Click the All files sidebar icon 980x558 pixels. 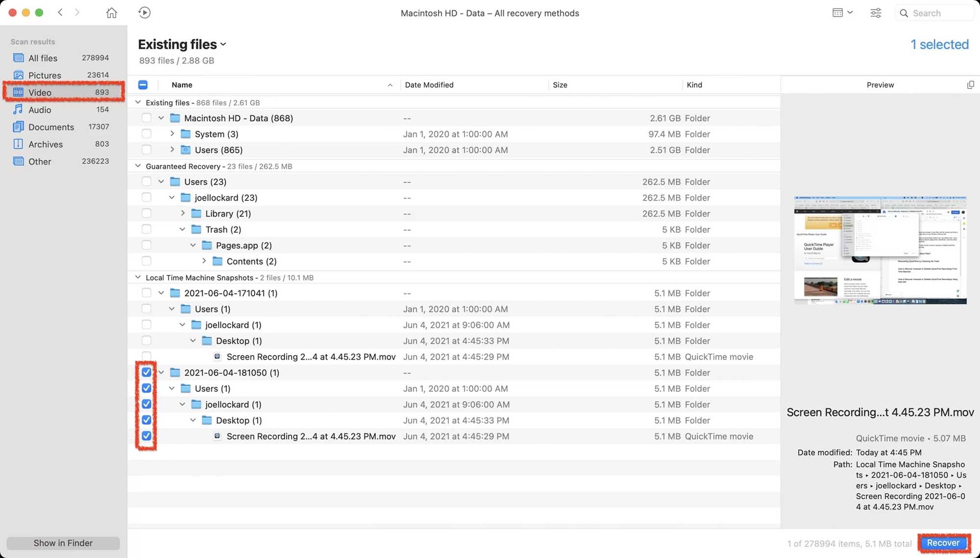(19, 58)
